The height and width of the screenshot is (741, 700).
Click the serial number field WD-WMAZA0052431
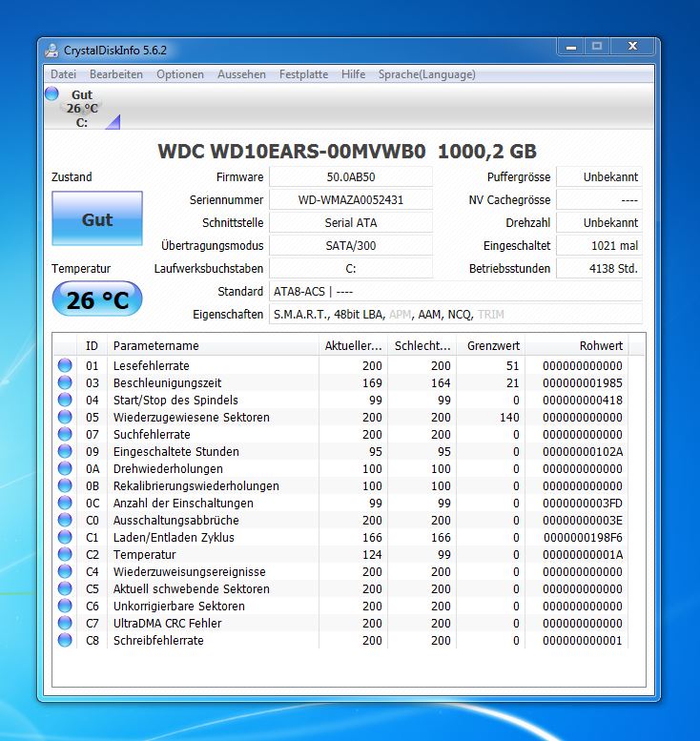click(351, 199)
